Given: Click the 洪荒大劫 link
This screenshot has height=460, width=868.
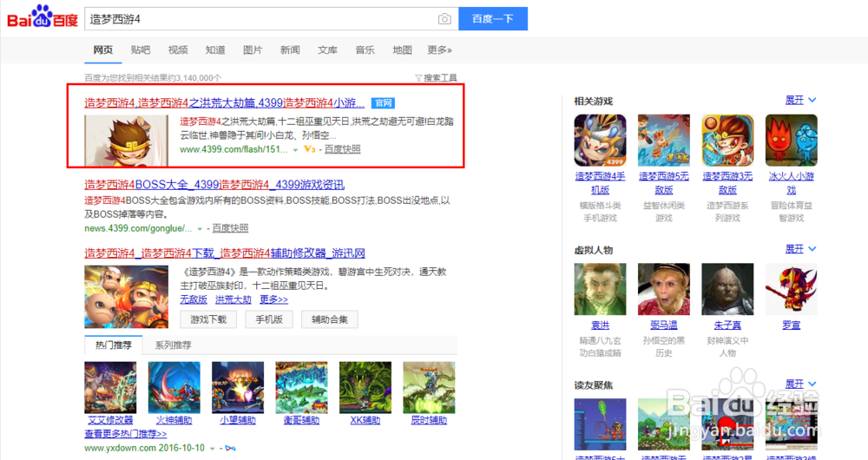Looking at the screenshot, I should 233,299.
